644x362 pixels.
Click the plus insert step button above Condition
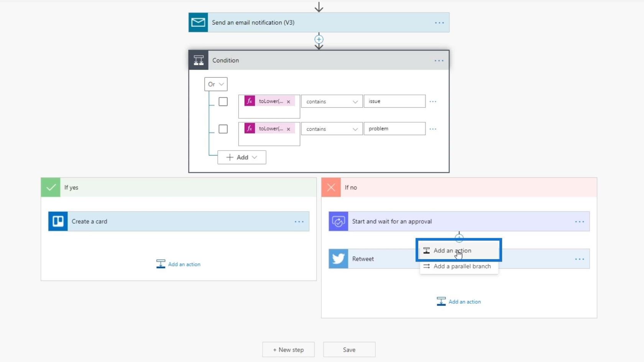pyautogui.click(x=319, y=39)
